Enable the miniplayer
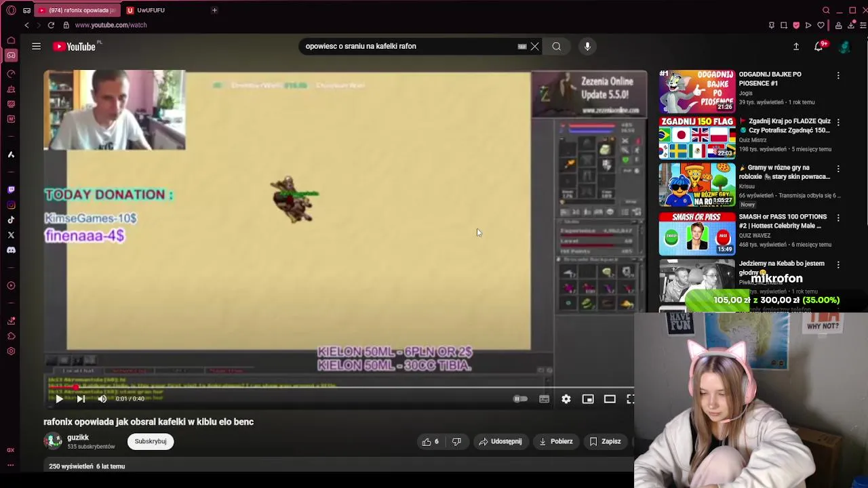 click(x=588, y=399)
